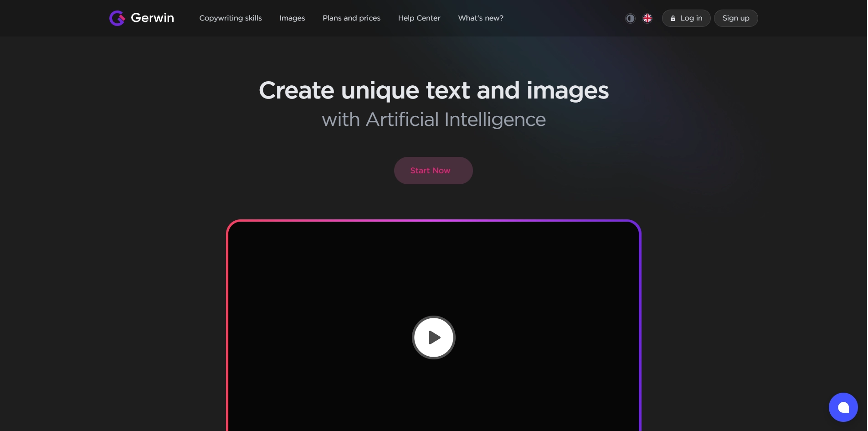
Task: Open the Copywriting skills menu
Action: point(231,18)
